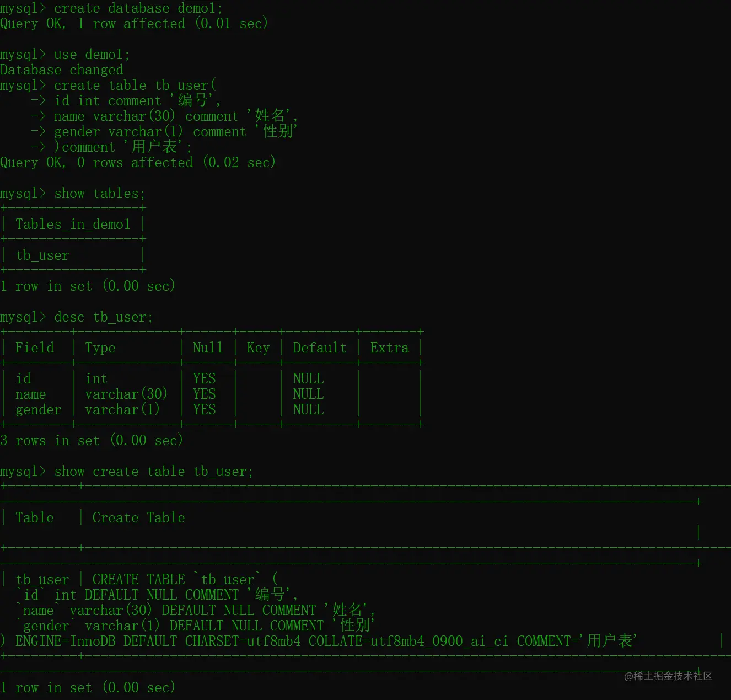The height and width of the screenshot is (700, 731).
Task: Click the 'Table' column header in create output
Action: (x=35, y=518)
